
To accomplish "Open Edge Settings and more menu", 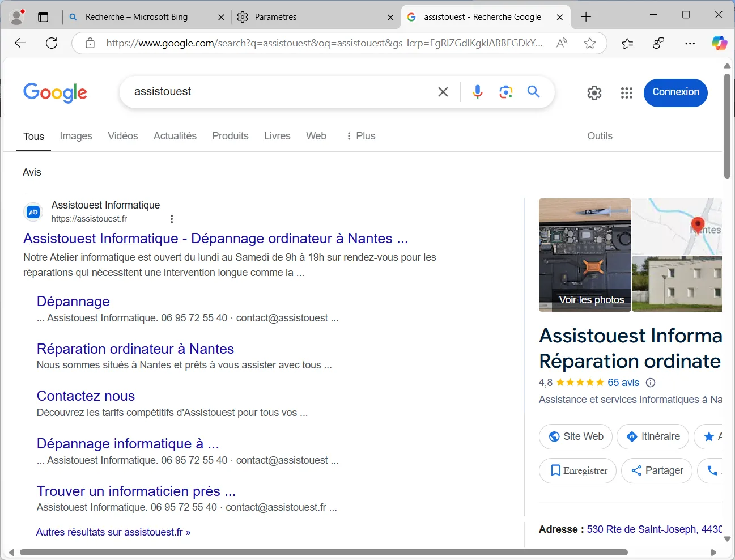I will pyautogui.click(x=690, y=43).
